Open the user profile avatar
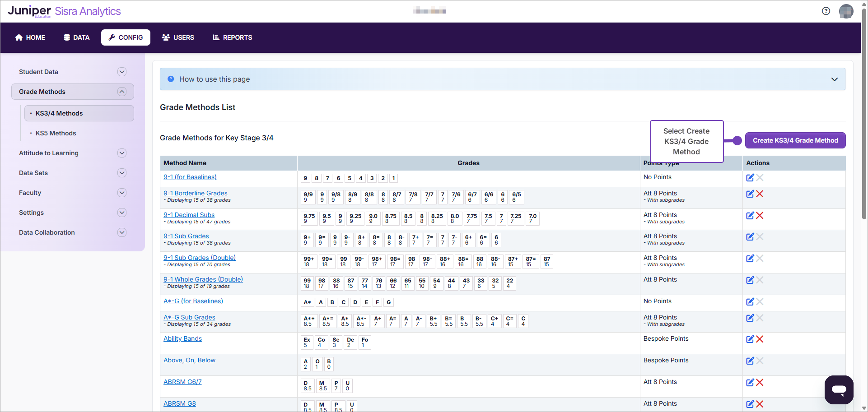This screenshot has width=868, height=412. point(846,11)
